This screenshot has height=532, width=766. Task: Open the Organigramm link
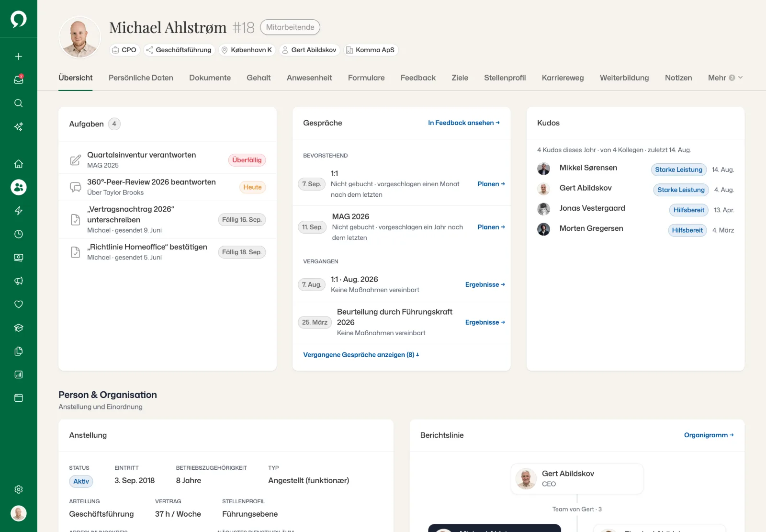point(709,435)
